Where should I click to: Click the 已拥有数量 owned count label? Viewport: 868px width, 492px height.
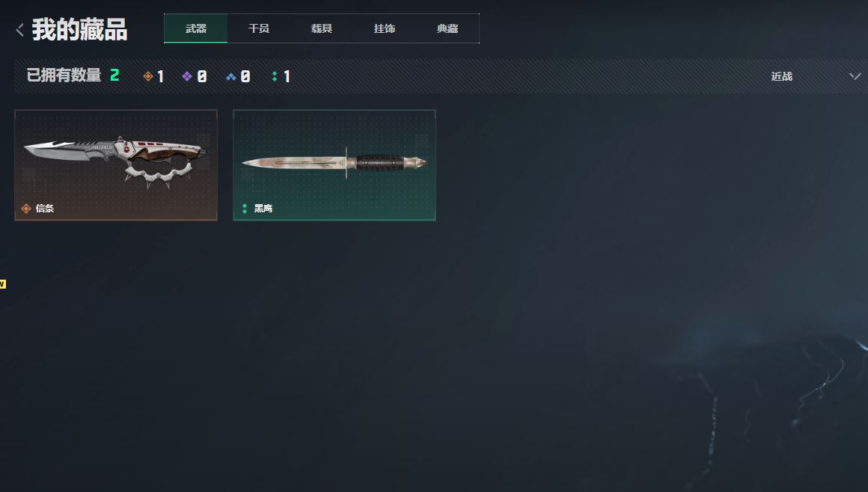click(64, 76)
